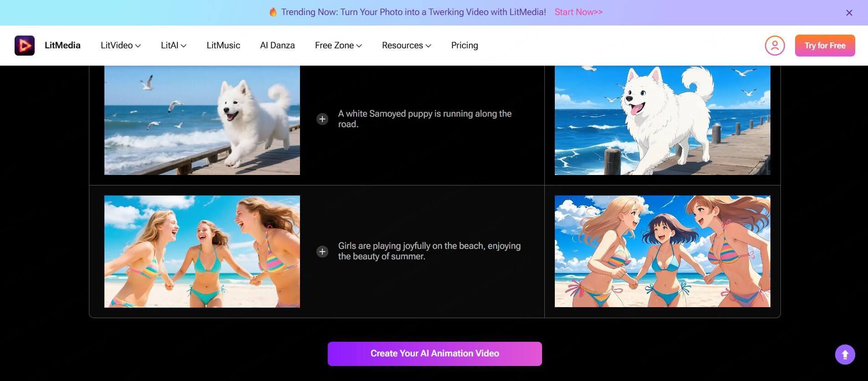Open the AI Danza page
868x381 pixels.
277,46
